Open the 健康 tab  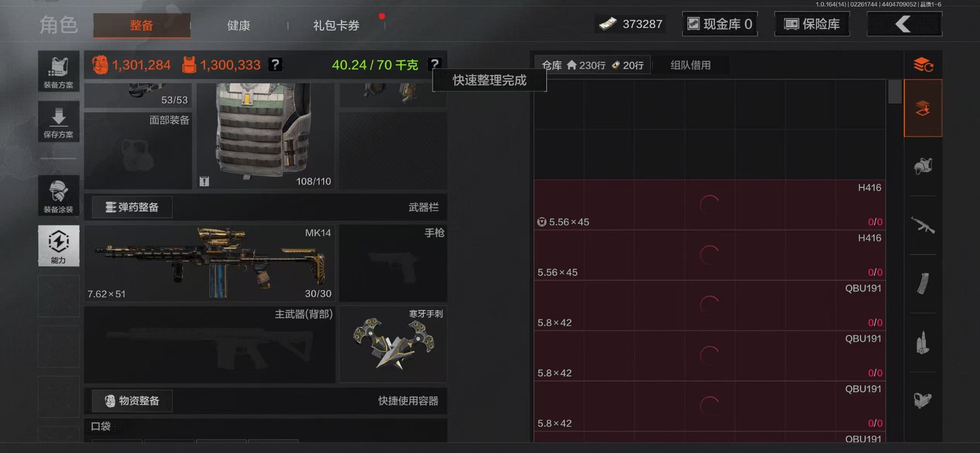click(x=238, y=26)
